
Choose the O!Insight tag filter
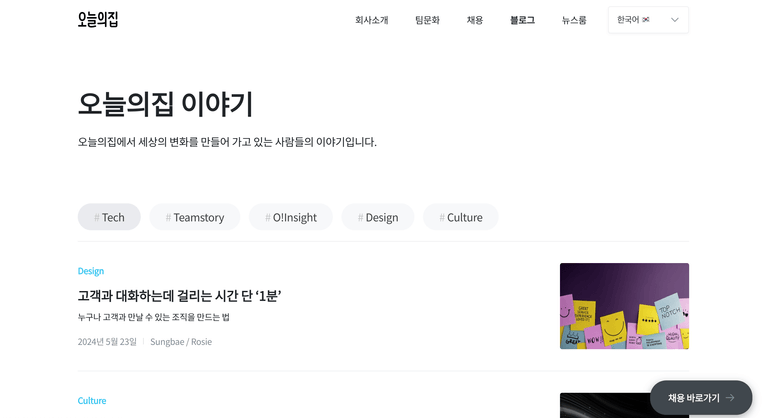291,217
